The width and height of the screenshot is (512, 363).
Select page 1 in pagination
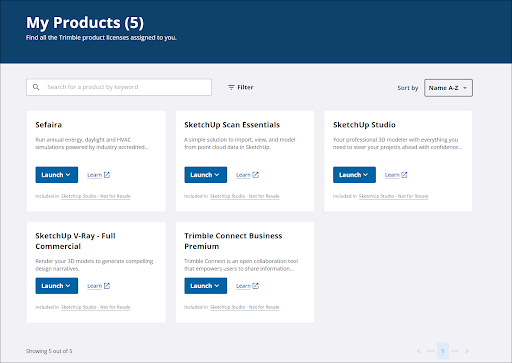443,351
